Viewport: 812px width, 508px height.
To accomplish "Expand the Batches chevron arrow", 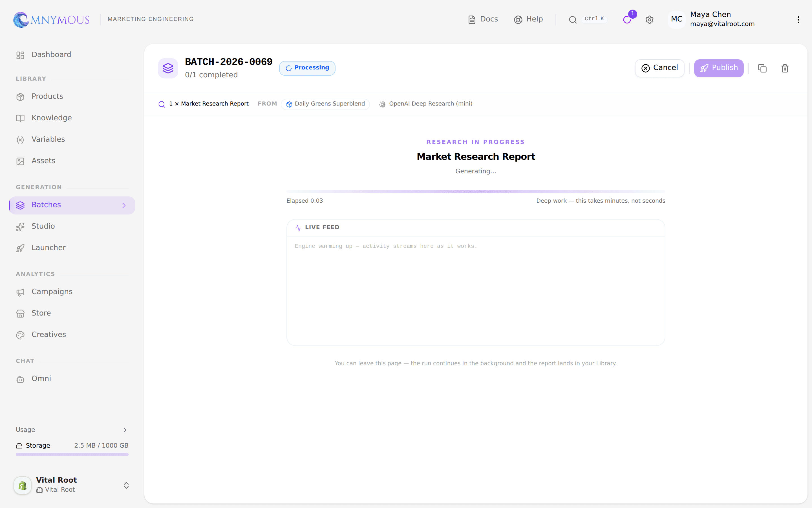I will (124, 205).
